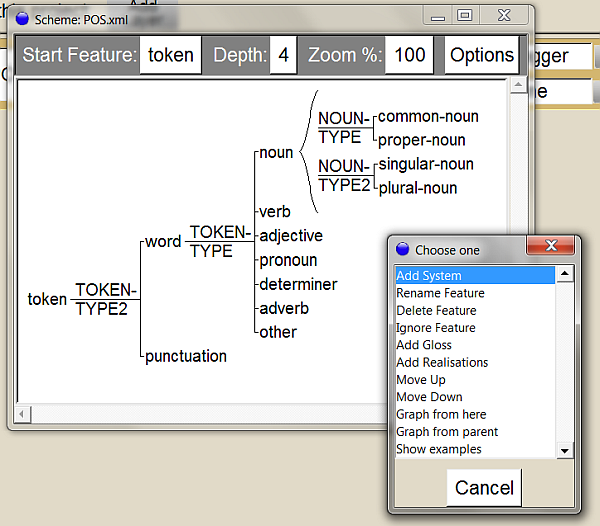Maximize the Scheme: POS.xml window
The image size is (600, 526).
pyautogui.click(x=465, y=16)
